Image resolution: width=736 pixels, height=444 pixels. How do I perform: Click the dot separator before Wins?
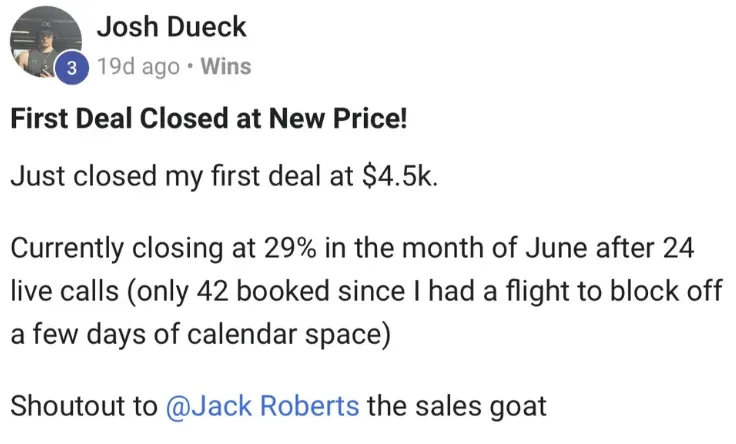click(190, 67)
